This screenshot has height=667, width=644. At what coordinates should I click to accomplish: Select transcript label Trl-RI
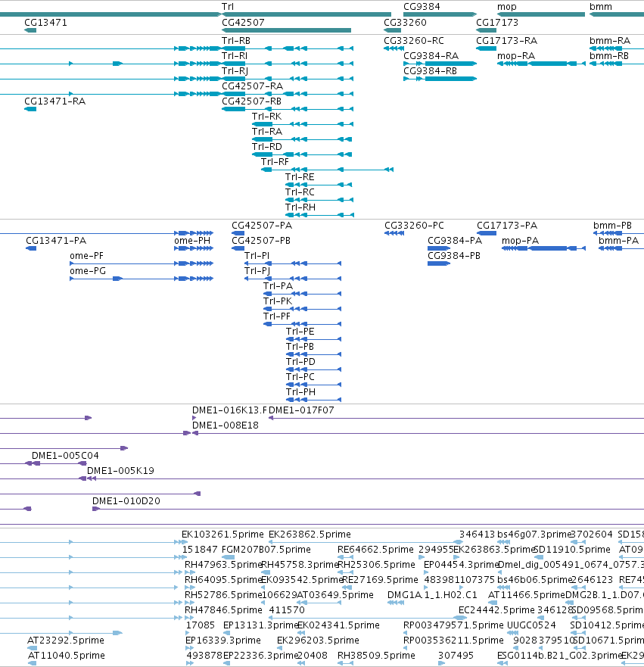click(235, 56)
